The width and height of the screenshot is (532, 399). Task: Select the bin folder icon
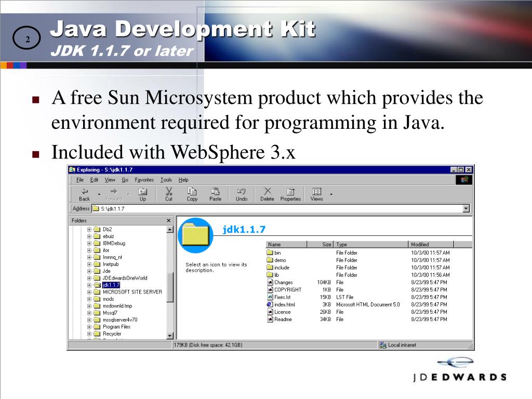tap(270, 252)
